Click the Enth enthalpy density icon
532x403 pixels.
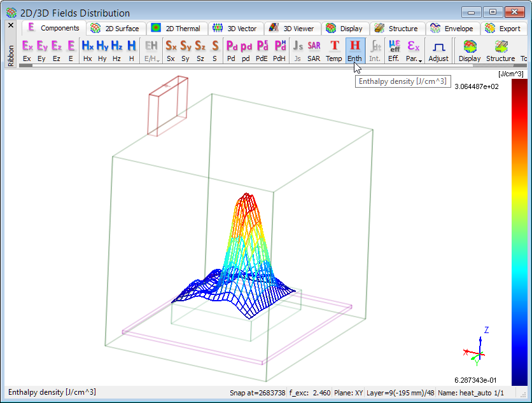354,50
